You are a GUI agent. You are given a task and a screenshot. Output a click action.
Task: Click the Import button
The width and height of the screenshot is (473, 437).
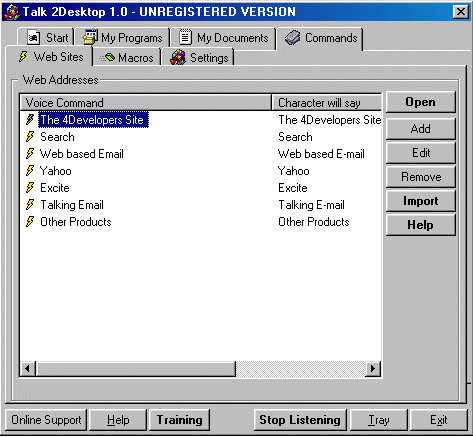click(x=421, y=201)
